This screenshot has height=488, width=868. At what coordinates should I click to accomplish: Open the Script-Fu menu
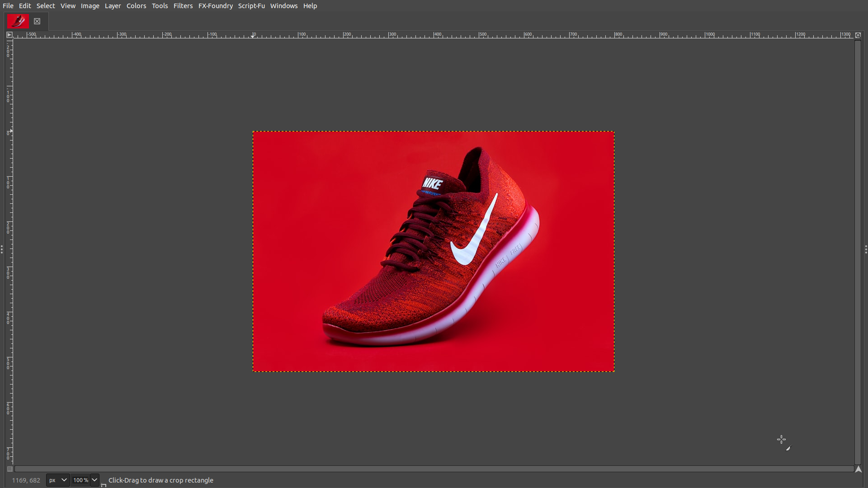251,6
